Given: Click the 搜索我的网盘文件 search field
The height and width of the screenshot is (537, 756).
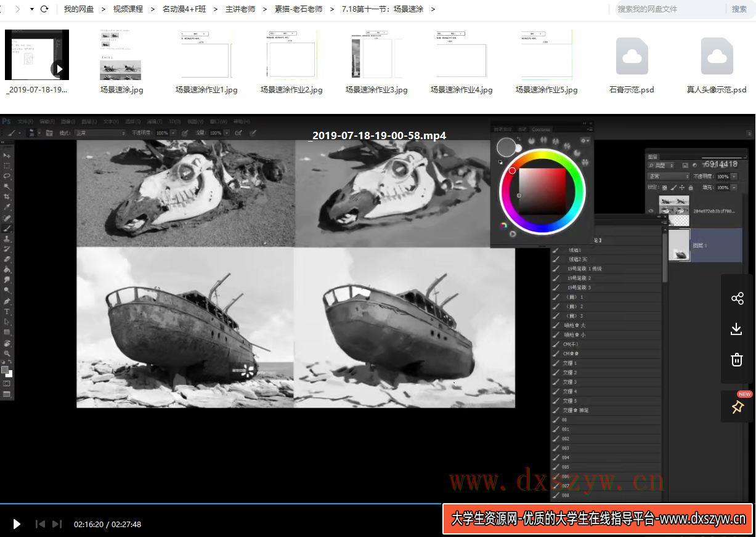Looking at the screenshot, I should pyautogui.click(x=670, y=9).
